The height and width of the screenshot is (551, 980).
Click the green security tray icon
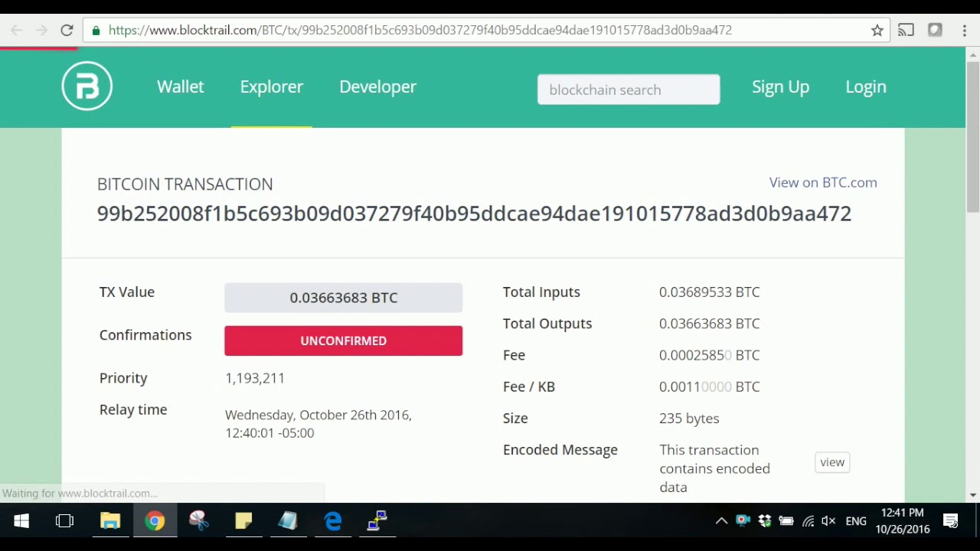(x=743, y=521)
